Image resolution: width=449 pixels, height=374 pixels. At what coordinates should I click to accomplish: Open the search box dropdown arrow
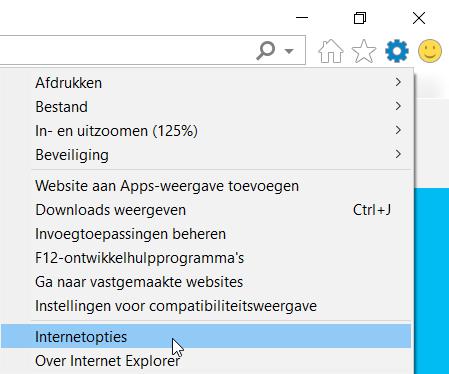pyautogui.click(x=289, y=51)
